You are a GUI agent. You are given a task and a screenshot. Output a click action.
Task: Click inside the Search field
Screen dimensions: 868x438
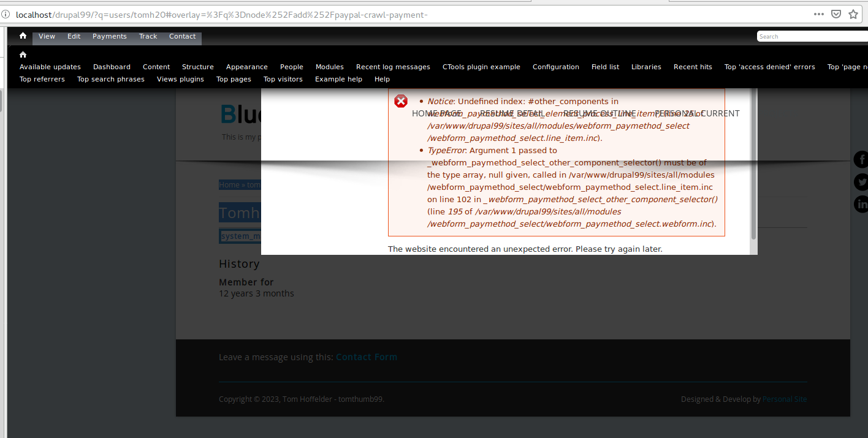tap(810, 36)
